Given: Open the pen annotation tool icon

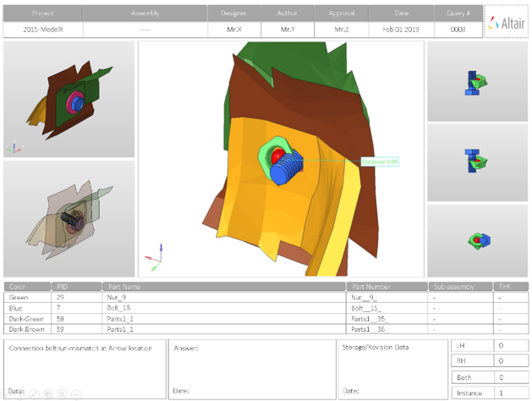Looking at the screenshot, I should coord(35,394).
